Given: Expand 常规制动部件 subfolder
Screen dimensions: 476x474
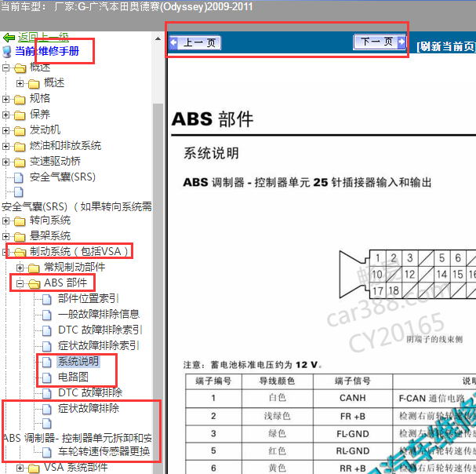Looking at the screenshot, I should (x=20, y=268).
